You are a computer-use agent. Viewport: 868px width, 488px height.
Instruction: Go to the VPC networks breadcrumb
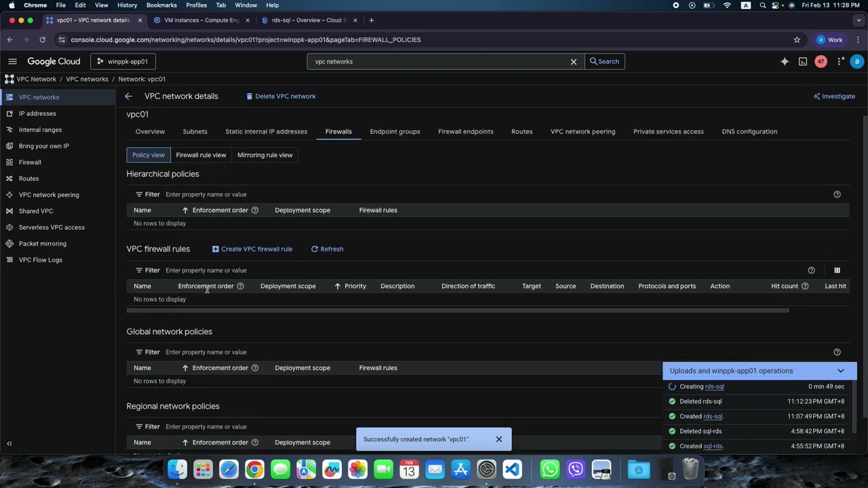(x=87, y=79)
